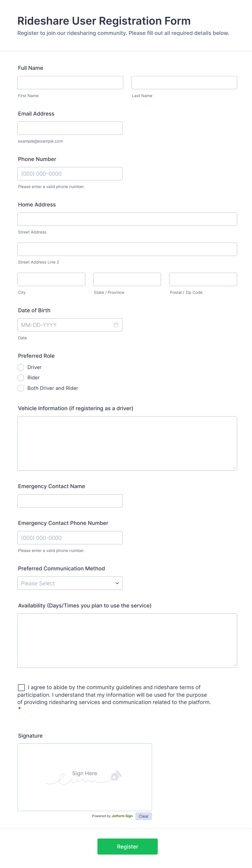This screenshot has height=868, width=252.
Task: Click the Postal / Zip Code field
Action: coord(203,279)
